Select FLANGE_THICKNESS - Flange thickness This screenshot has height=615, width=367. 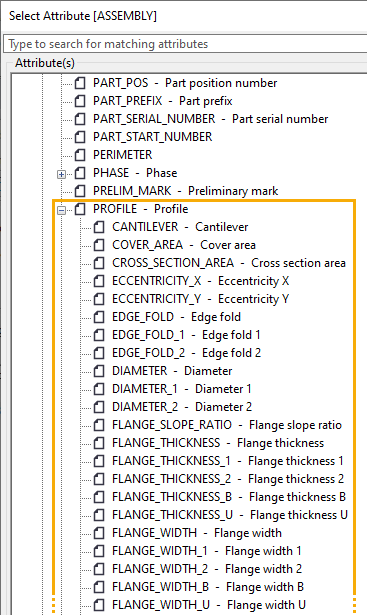tap(218, 443)
